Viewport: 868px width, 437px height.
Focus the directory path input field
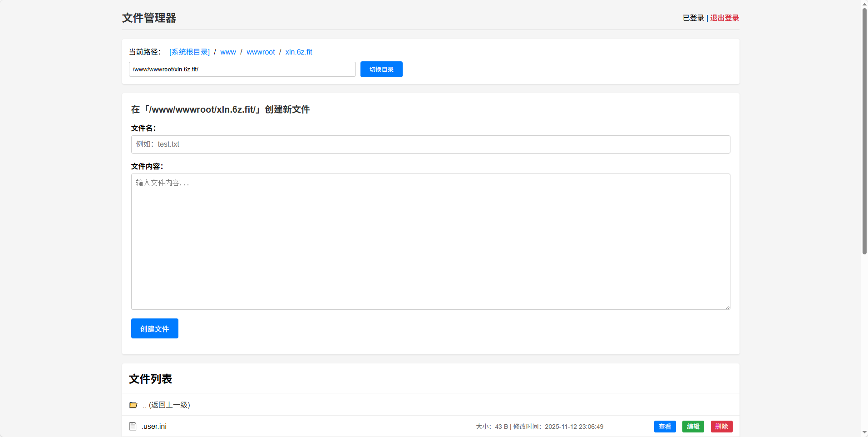pyautogui.click(x=242, y=70)
